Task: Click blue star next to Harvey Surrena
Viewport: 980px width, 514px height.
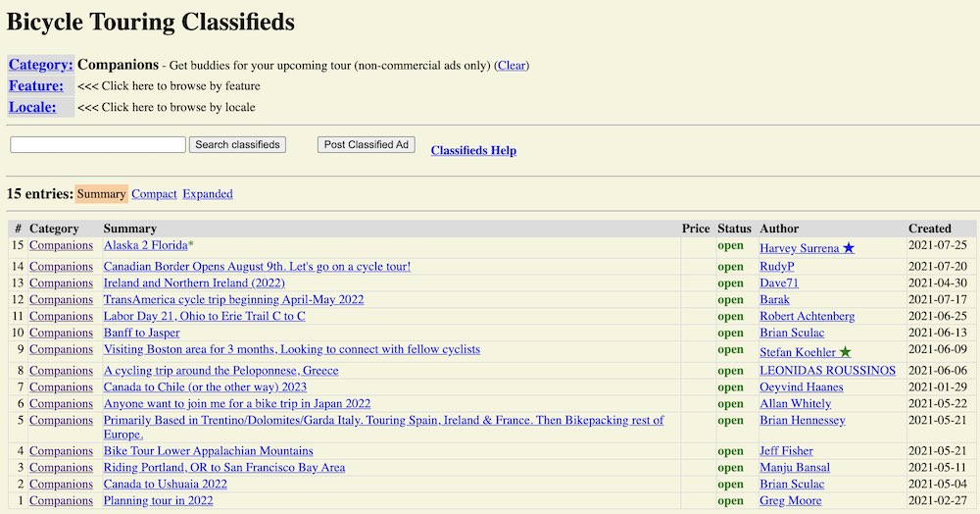Action: click(x=848, y=248)
